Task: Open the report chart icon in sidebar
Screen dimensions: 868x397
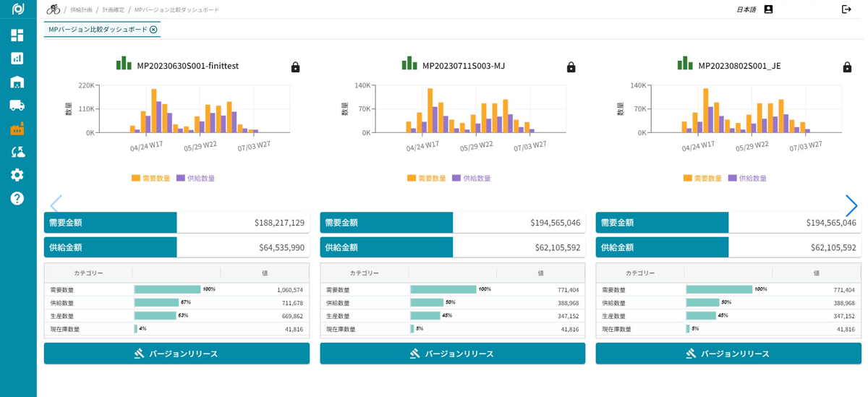Action: 17,59
